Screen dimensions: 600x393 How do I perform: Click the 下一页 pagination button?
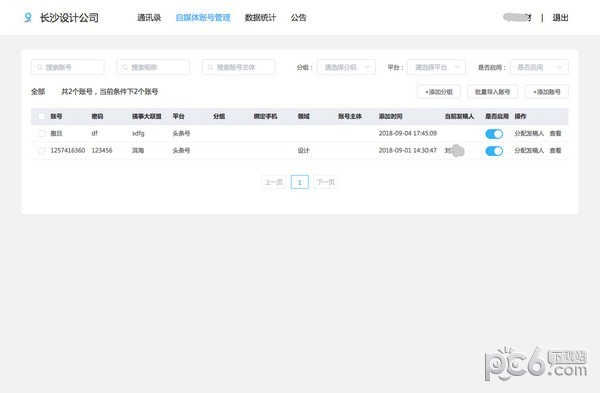click(x=326, y=182)
